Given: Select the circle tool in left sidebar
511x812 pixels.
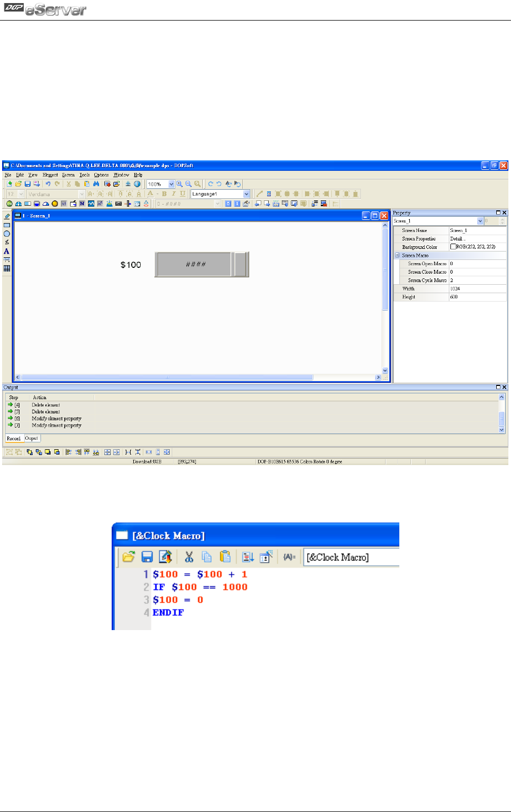Looking at the screenshot, I should tap(7, 234).
